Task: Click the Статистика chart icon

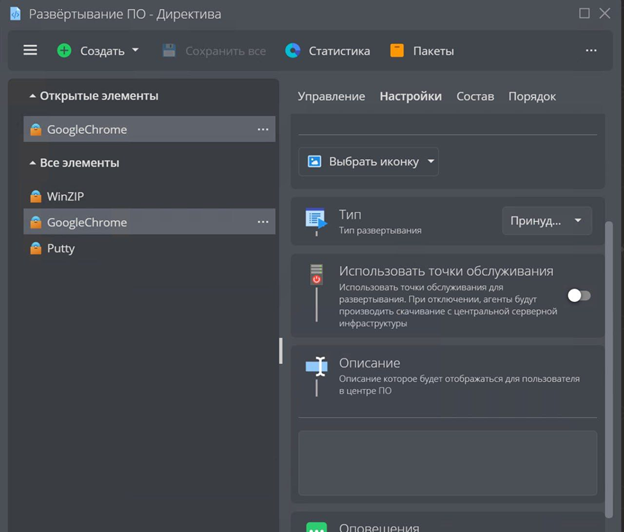Action: tap(293, 51)
